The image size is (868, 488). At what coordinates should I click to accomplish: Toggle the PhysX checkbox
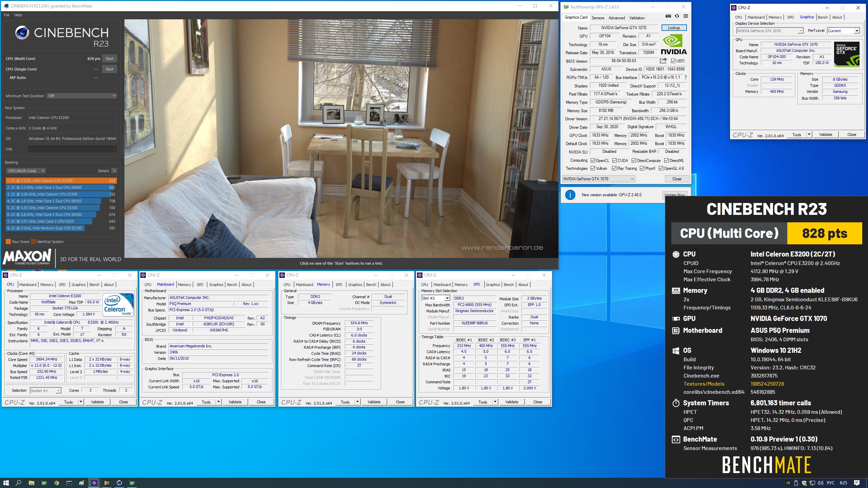(642, 168)
